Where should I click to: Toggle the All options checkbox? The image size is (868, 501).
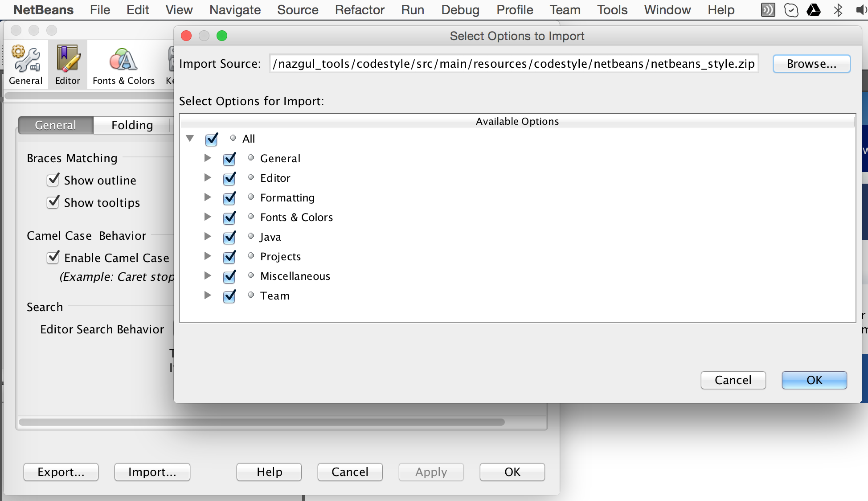click(x=212, y=139)
